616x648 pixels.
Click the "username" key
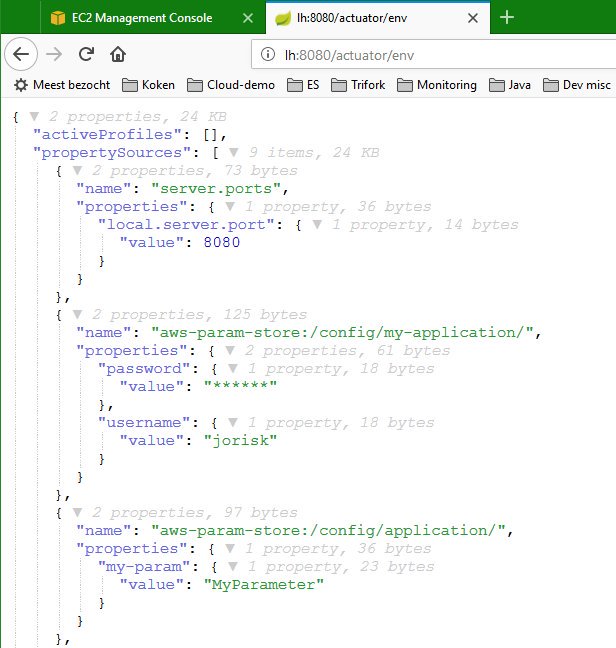point(144,423)
